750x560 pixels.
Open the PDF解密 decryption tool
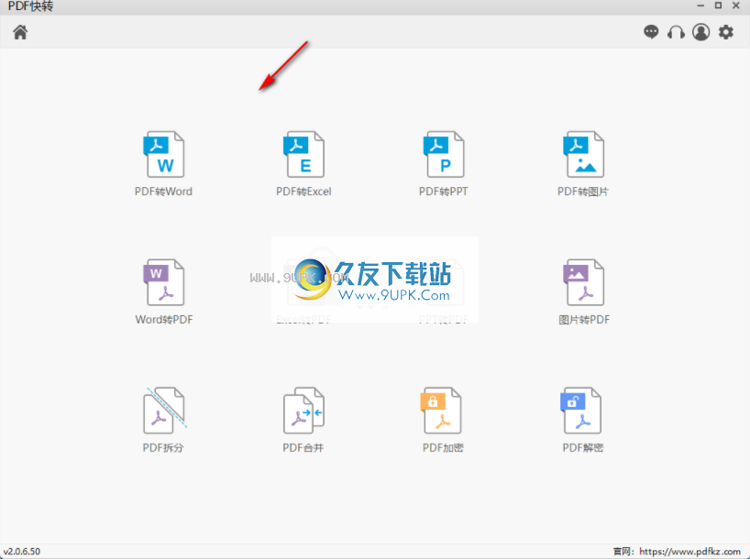583,421
